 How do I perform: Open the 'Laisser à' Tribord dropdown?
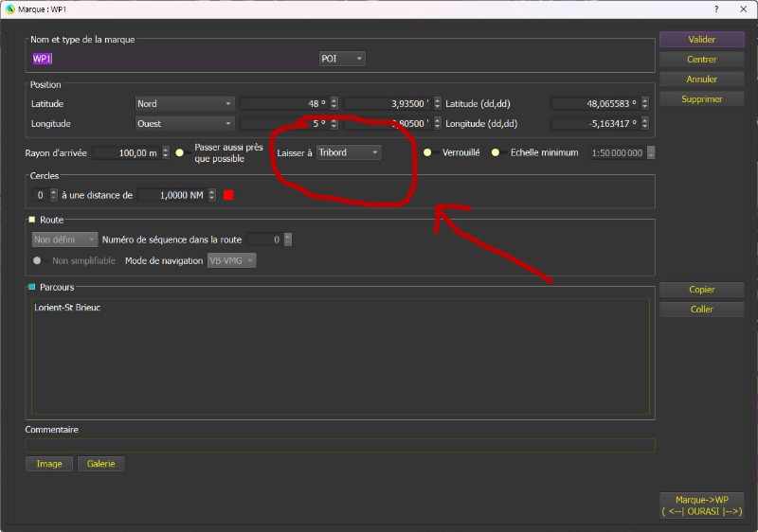(x=348, y=152)
